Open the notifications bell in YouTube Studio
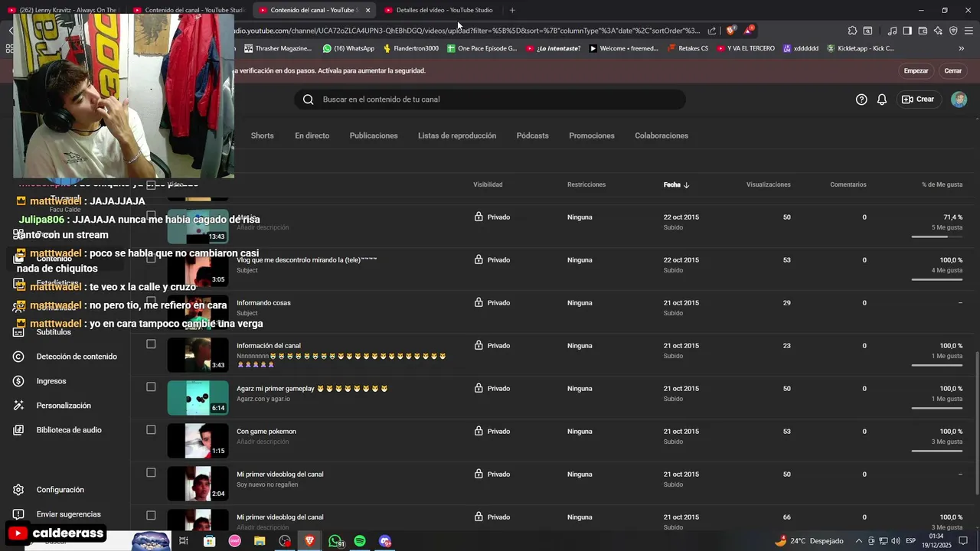 click(x=882, y=99)
